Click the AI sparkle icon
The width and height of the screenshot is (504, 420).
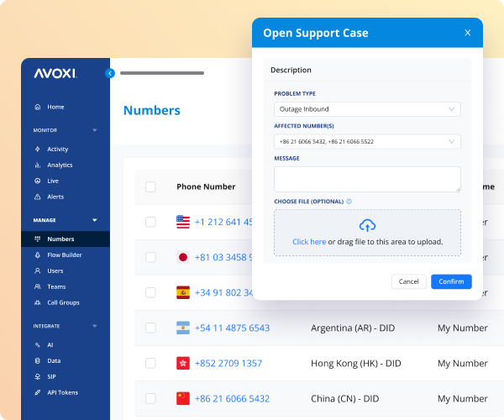click(38, 345)
